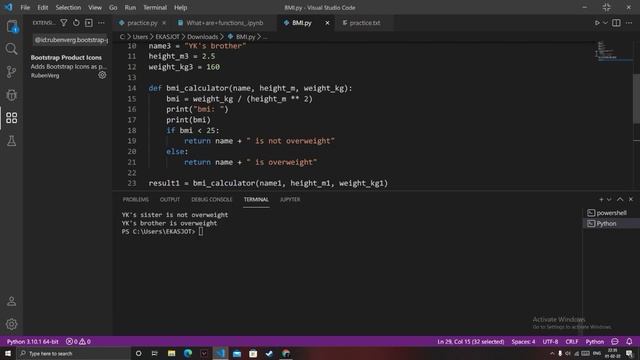This screenshot has width=640, height=360.
Task: Switch to the PROBLEMS panel tab
Action: pyautogui.click(x=136, y=199)
